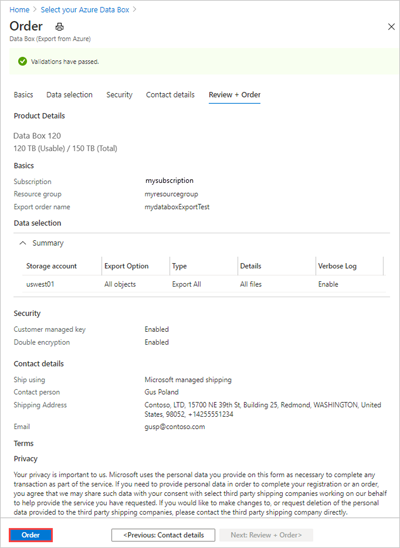Click the mysubscription value
Image resolution: width=400 pixels, height=548 pixels.
[169, 181]
